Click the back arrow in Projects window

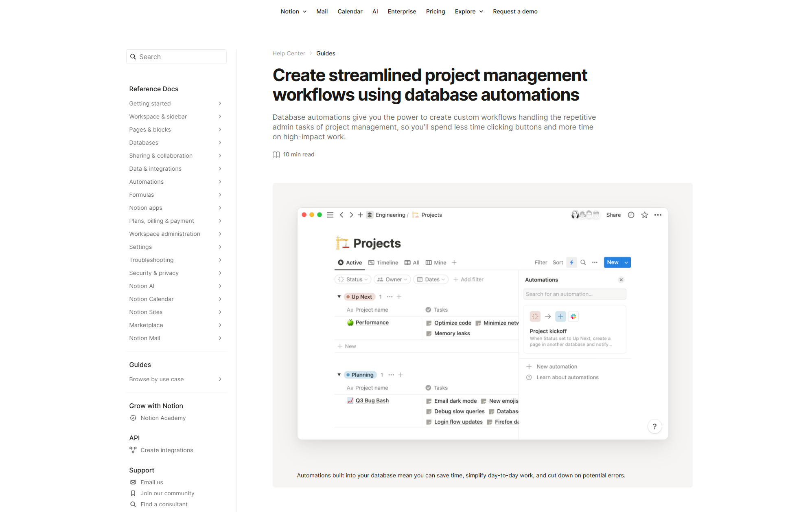(x=341, y=215)
